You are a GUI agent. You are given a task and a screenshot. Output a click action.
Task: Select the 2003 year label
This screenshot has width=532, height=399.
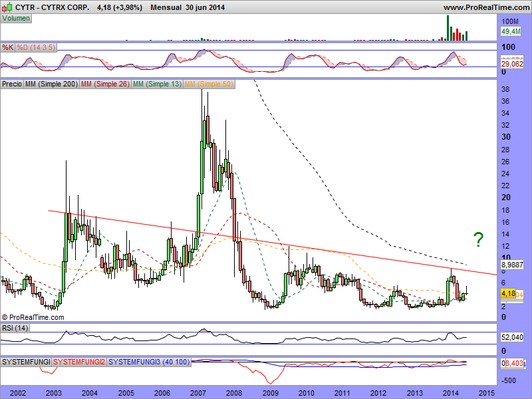tap(54, 393)
